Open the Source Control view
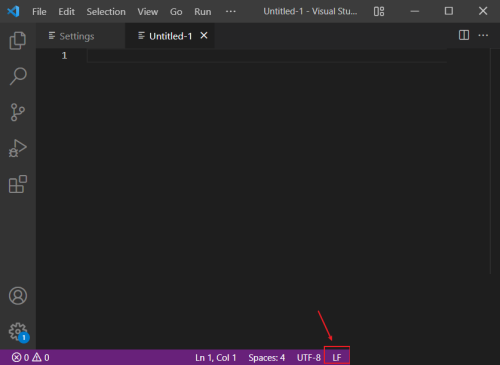The height and width of the screenshot is (365, 500). [x=18, y=112]
